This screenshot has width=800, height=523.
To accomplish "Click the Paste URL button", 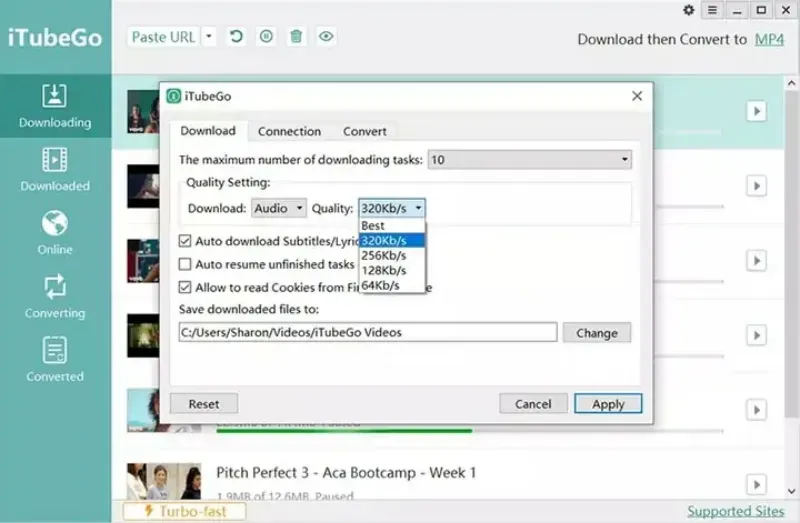I will [164, 37].
